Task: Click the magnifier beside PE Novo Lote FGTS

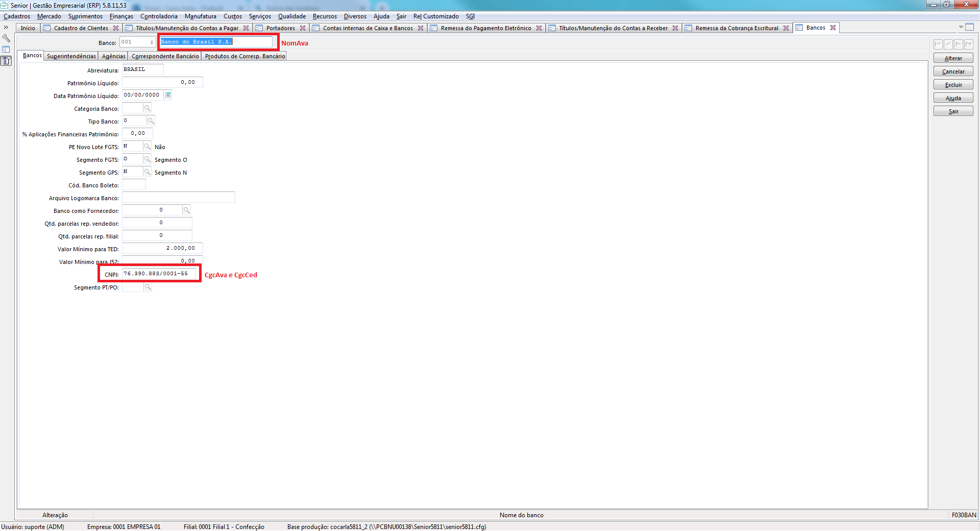Action: pos(147,147)
